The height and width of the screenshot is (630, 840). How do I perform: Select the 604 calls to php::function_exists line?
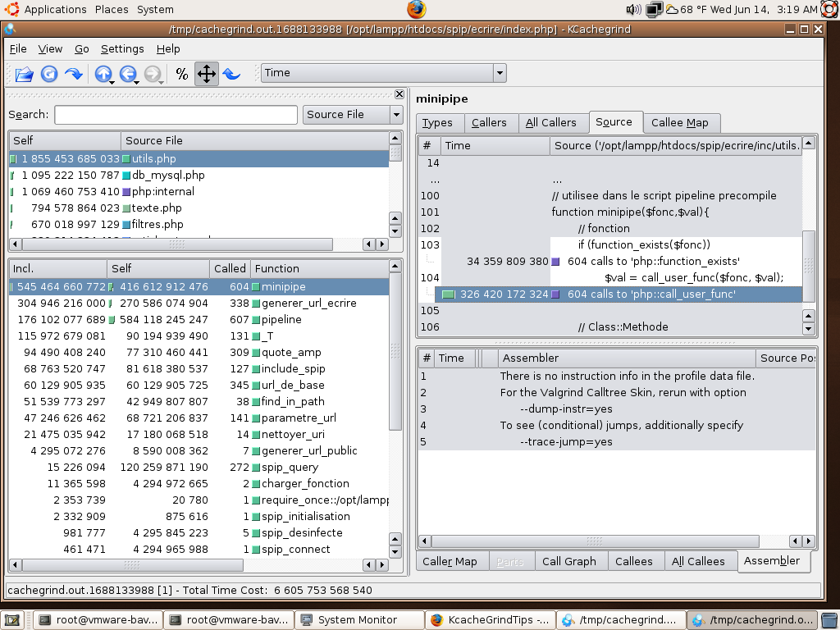[x=610, y=262]
